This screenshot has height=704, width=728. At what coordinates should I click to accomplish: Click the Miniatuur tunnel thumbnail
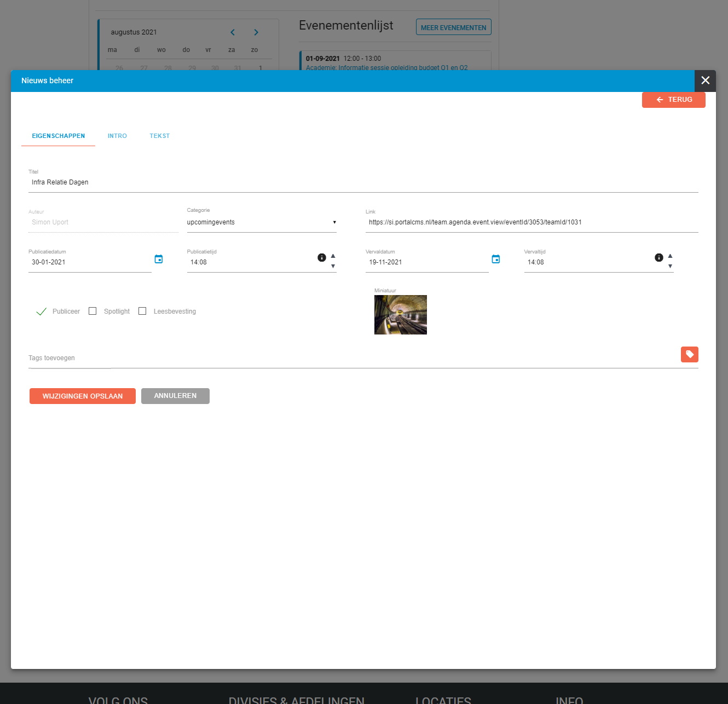[401, 315]
